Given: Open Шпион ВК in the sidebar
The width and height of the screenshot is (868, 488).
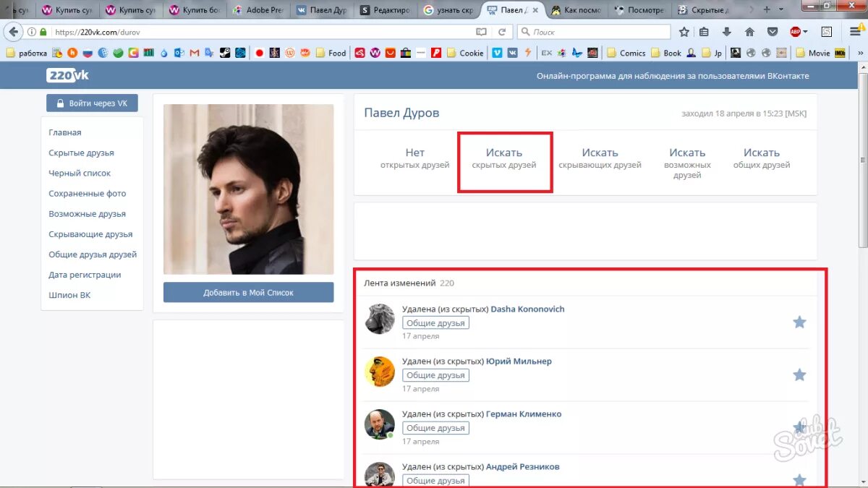Looking at the screenshot, I should click(x=69, y=295).
